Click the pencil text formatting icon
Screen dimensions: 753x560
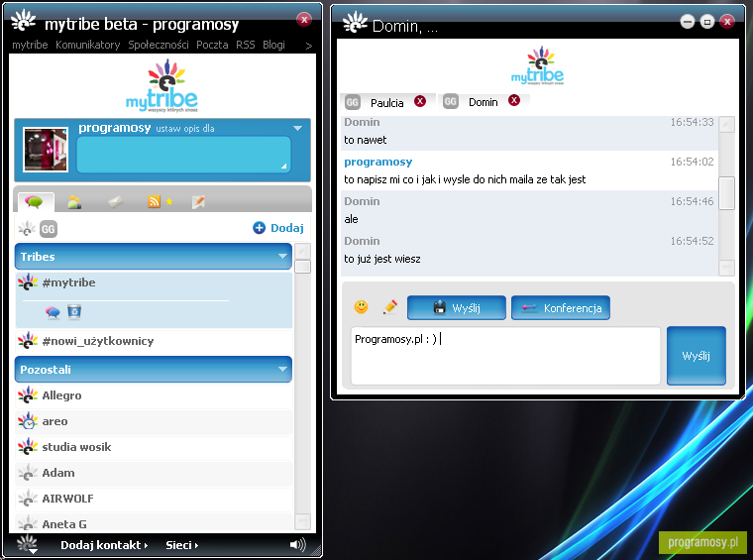(x=390, y=307)
